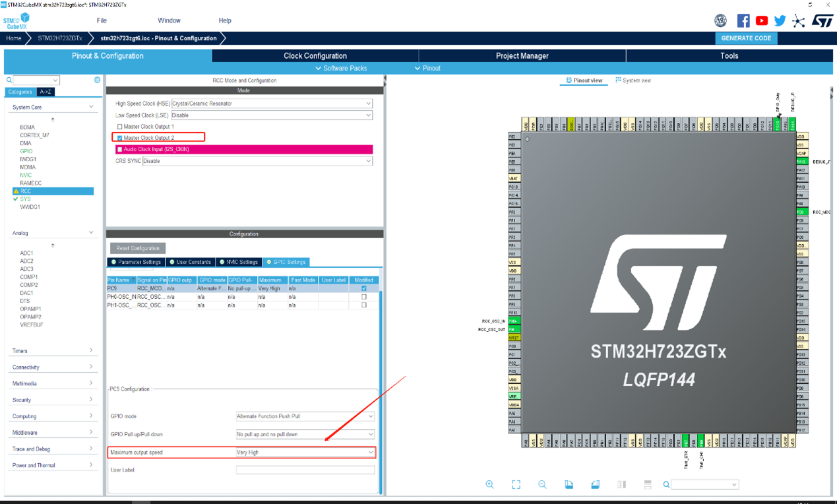Enable the Master Clock Output 1 checkbox
The width and height of the screenshot is (837, 504).
(x=119, y=127)
